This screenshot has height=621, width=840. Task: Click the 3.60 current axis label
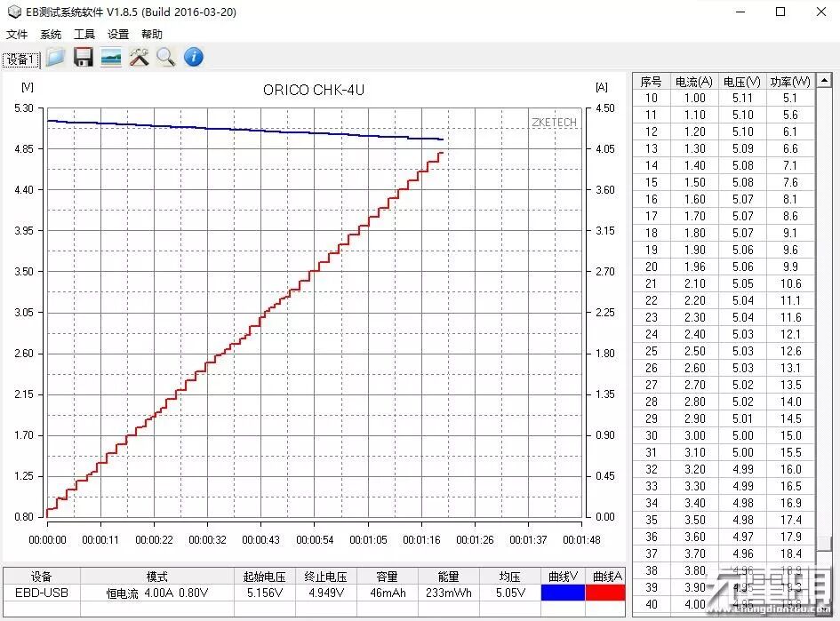pyautogui.click(x=605, y=189)
